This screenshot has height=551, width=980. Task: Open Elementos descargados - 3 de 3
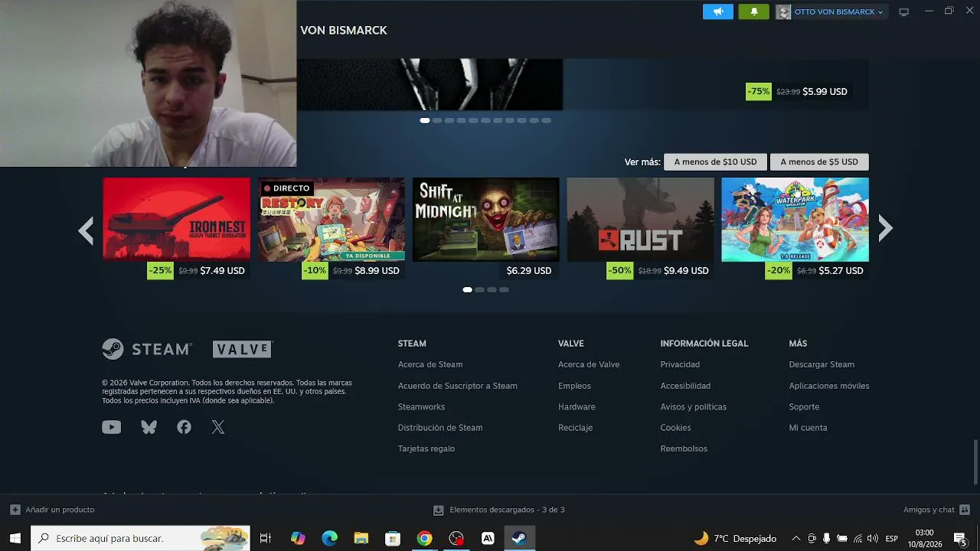coord(507,510)
